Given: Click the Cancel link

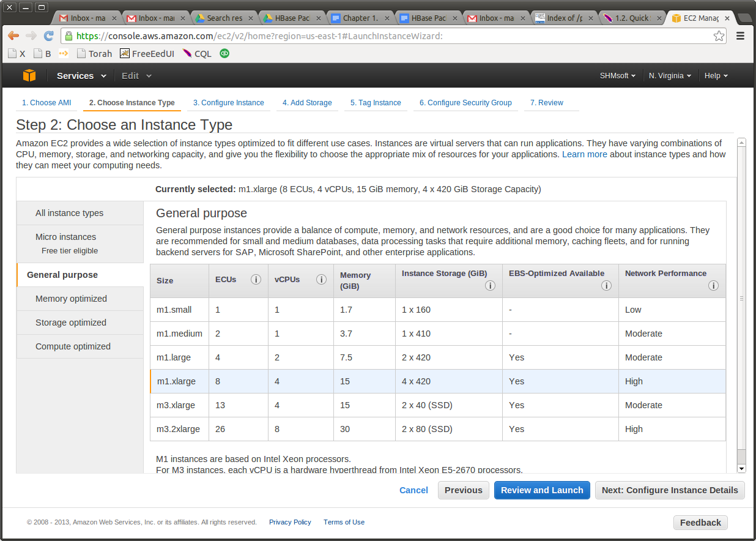Looking at the screenshot, I should (413, 490).
